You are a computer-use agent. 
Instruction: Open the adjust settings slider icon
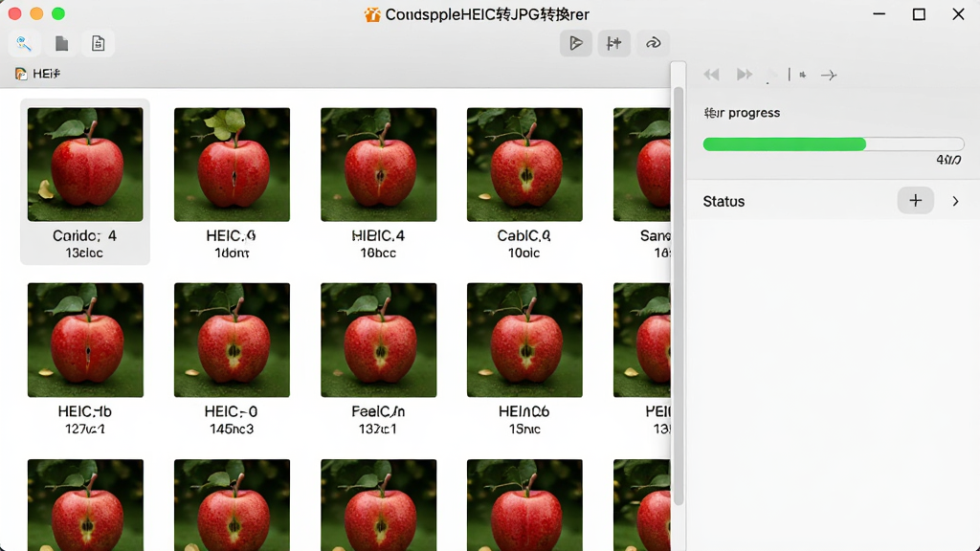coord(613,42)
